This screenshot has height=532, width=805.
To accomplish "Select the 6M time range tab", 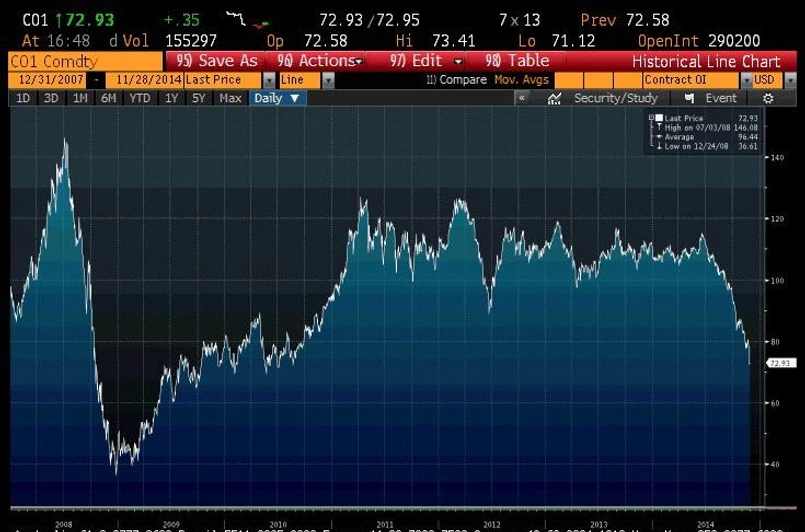I will (108, 98).
